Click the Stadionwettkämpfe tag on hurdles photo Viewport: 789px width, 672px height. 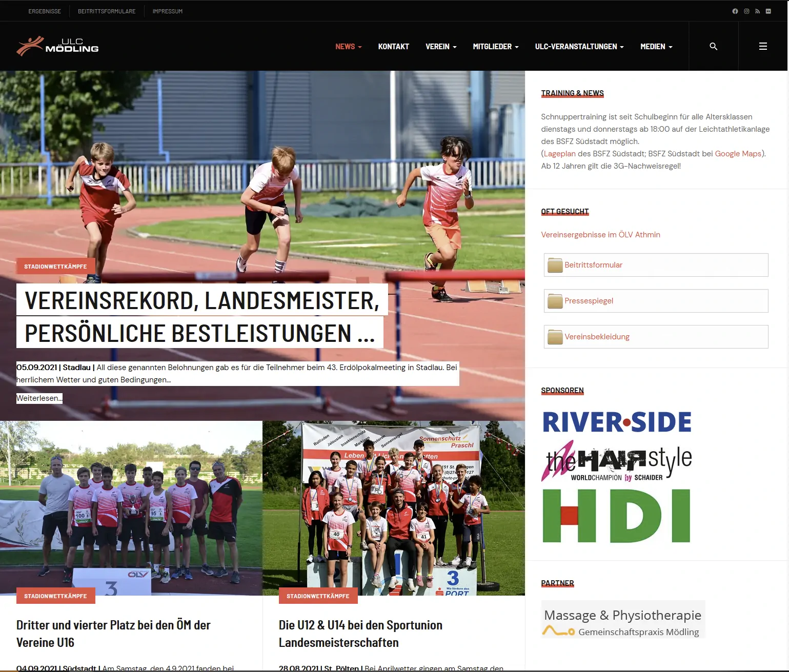(55, 267)
